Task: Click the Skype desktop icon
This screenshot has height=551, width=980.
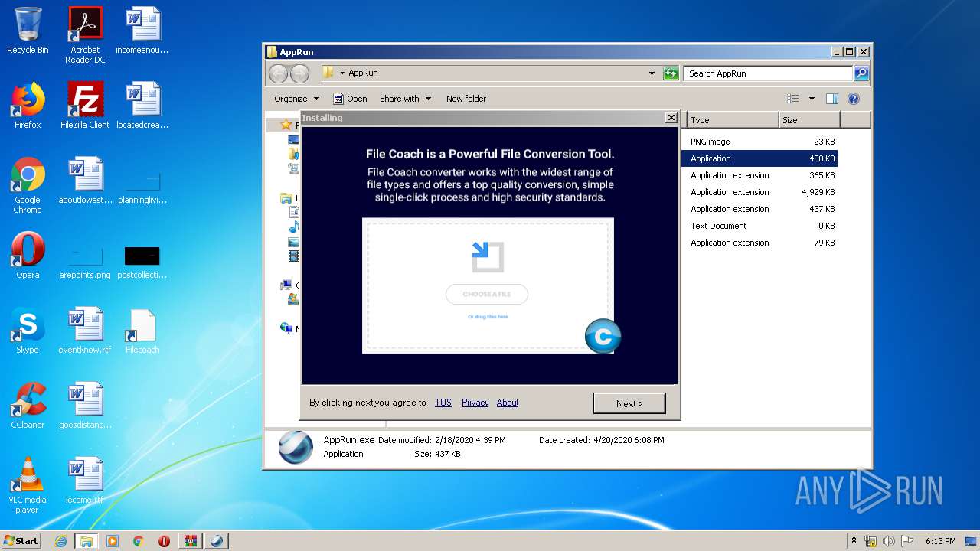Action: [x=28, y=331]
